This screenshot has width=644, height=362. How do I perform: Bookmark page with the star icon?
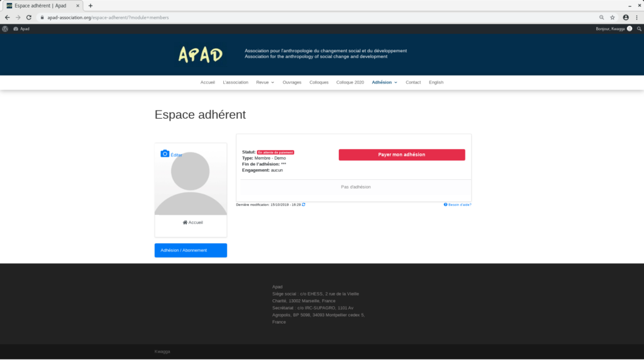pyautogui.click(x=613, y=18)
